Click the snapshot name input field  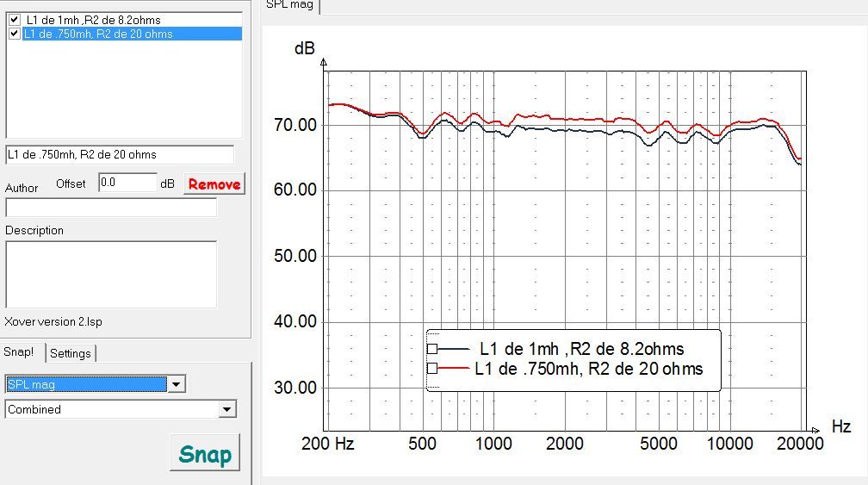click(120, 155)
